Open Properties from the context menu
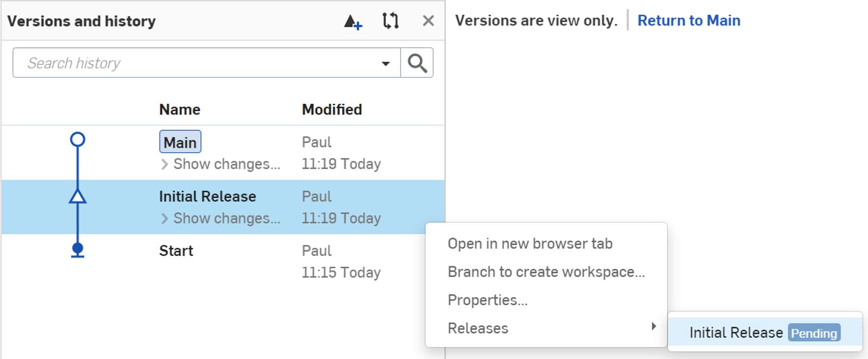 click(487, 300)
